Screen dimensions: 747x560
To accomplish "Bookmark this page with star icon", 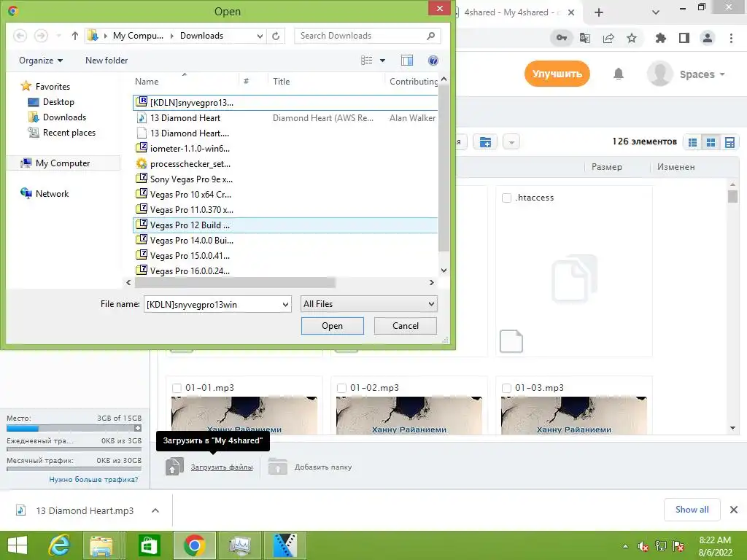I will click(x=632, y=38).
